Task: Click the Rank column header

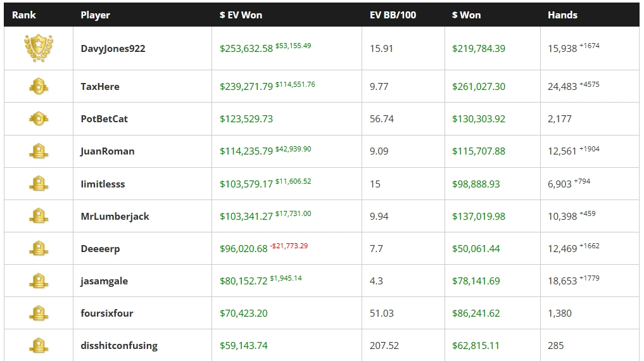Action: 24,15
